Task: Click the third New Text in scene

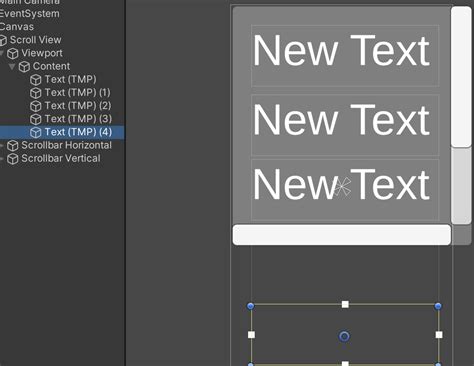Action: tap(341, 184)
